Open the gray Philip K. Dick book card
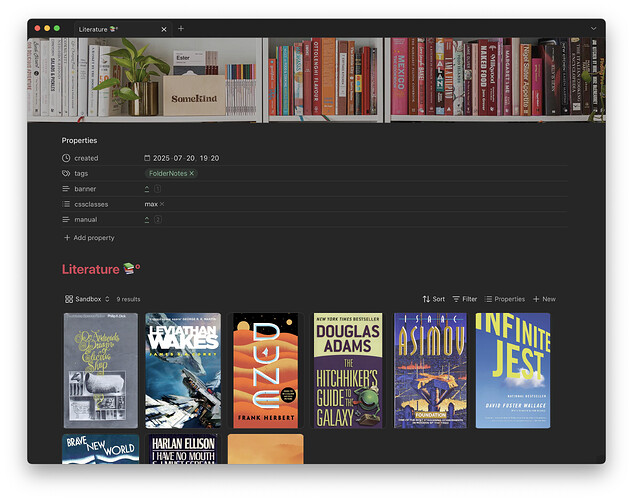The width and height of the screenshot is (633, 500). click(x=101, y=370)
